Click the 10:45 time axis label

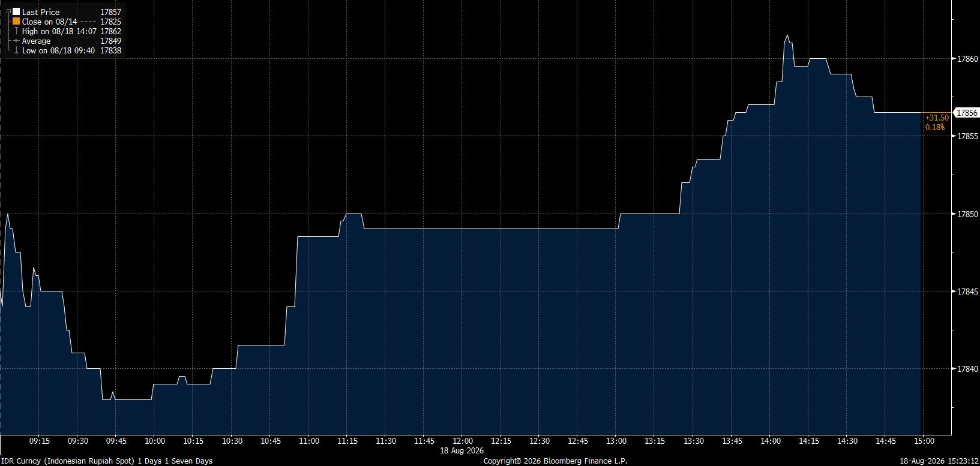pos(271,441)
